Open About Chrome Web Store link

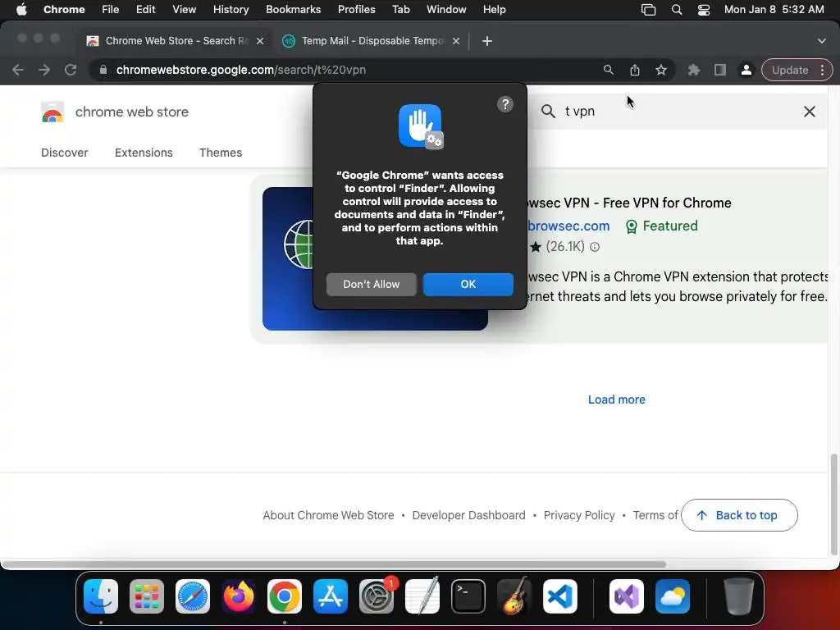[328, 515]
